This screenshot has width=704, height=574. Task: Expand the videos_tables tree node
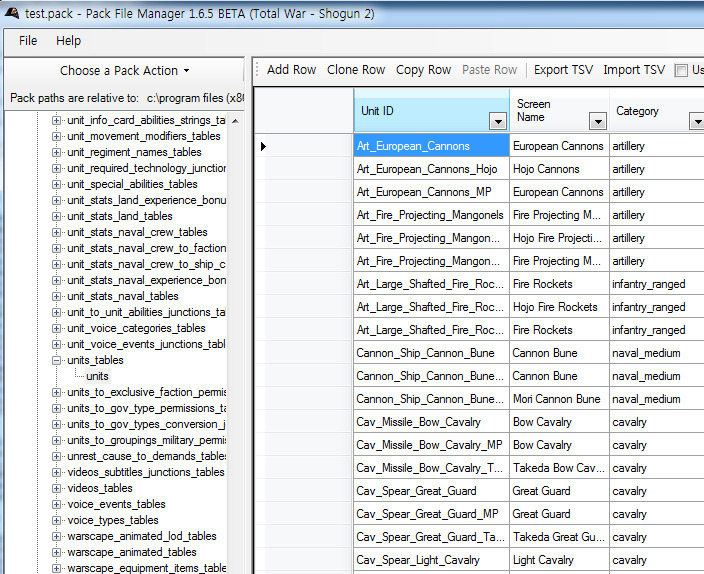coord(57,489)
